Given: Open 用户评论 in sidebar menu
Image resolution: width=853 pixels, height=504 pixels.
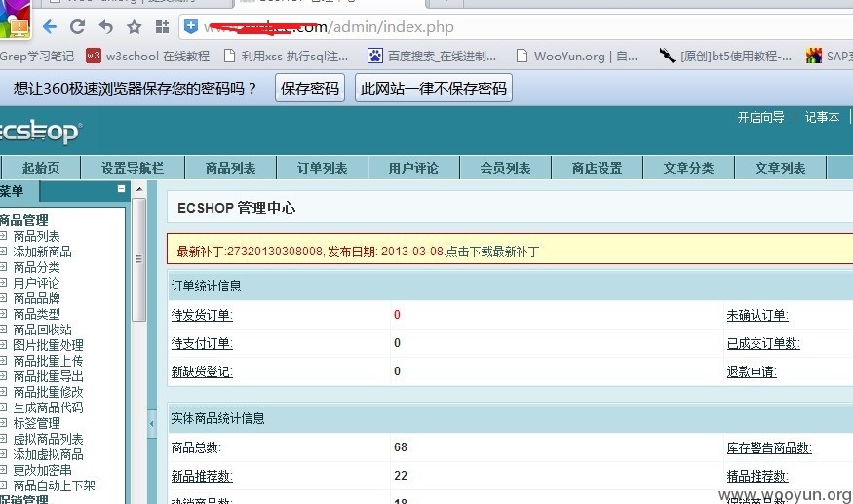Looking at the screenshot, I should 36,283.
